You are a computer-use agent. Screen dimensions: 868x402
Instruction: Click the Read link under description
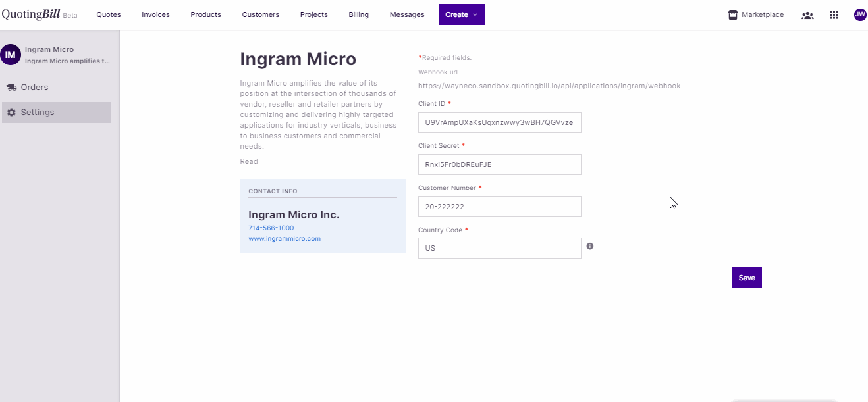[x=249, y=161]
